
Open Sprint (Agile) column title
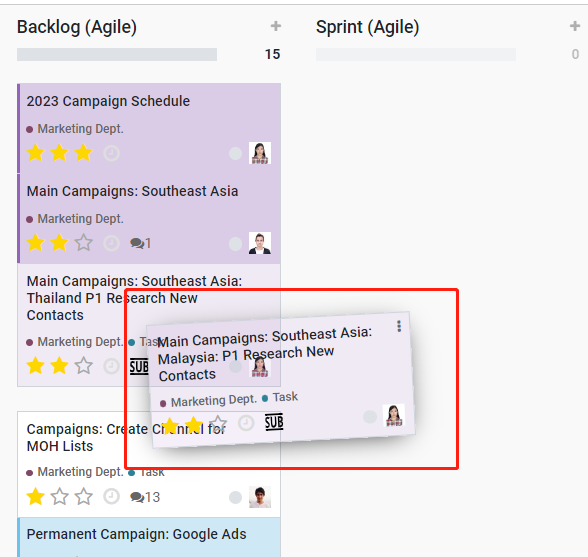(368, 27)
